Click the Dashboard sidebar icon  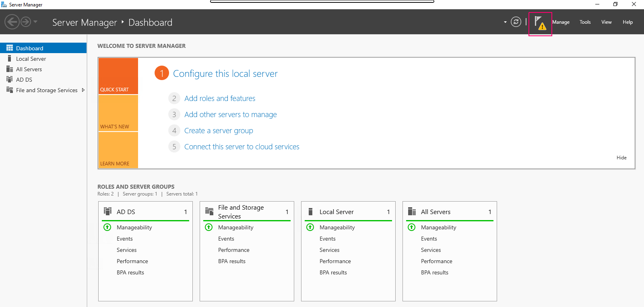pyautogui.click(x=10, y=48)
